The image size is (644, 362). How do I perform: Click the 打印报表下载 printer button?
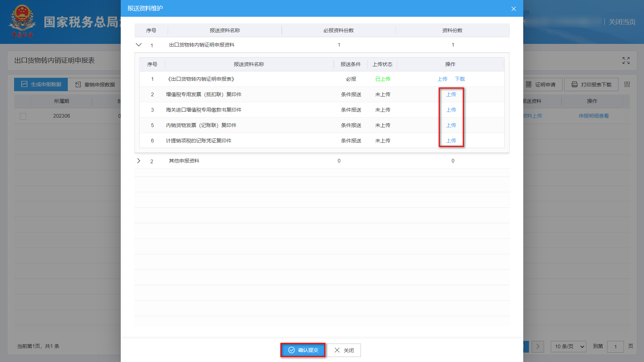point(591,84)
